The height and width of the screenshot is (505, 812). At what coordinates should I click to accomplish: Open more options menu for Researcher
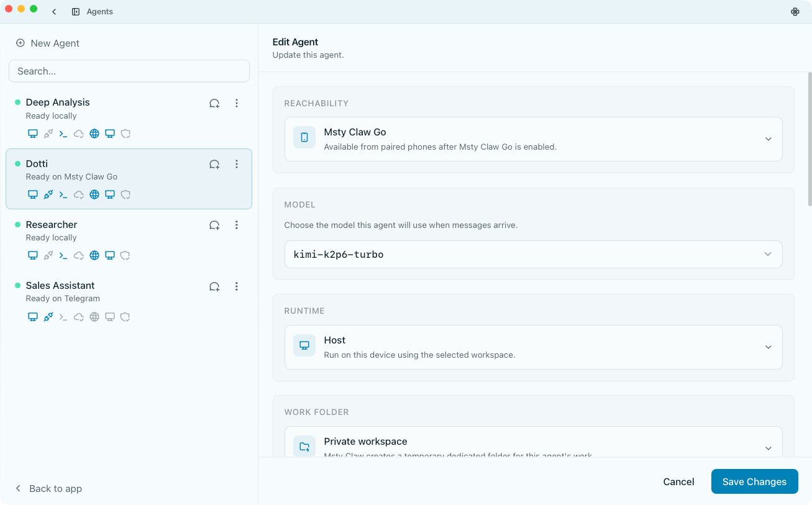pyautogui.click(x=237, y=225)
